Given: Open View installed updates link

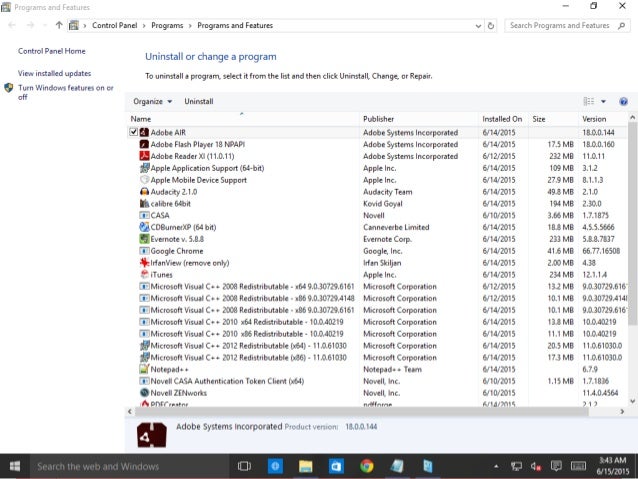Looking at the screenshot, I should [55, 73].
